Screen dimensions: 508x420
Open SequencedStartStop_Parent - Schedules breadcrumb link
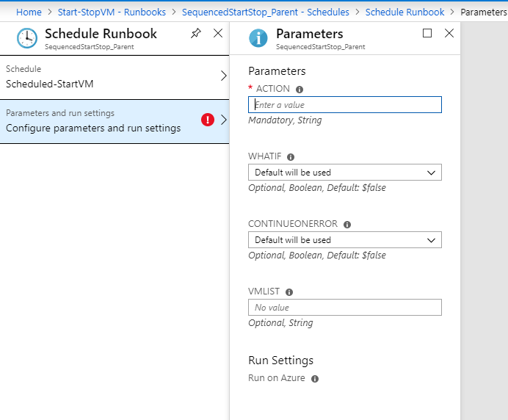click(265, 12)
